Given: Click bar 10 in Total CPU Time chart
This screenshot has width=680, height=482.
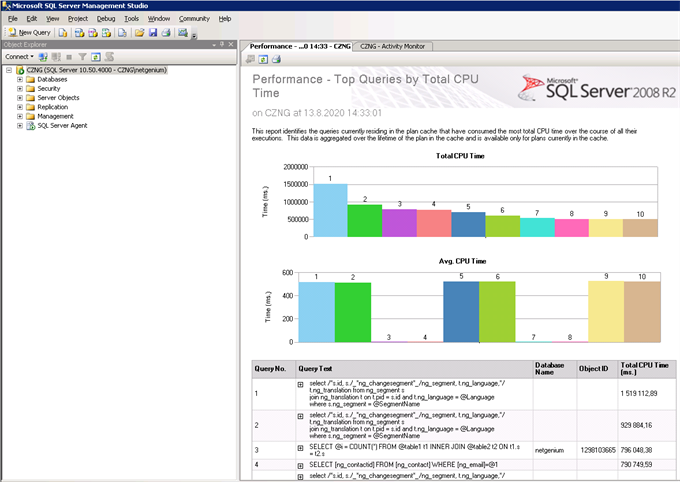Looking at the screenshot, I should pyautogui.click(x=640, y=228).
